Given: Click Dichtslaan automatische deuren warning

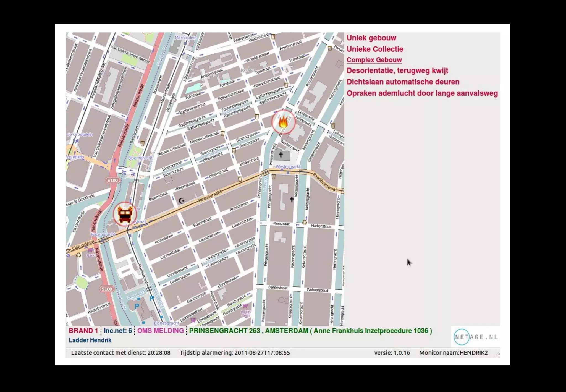Looking at the screenshot, I should (403, 82).
